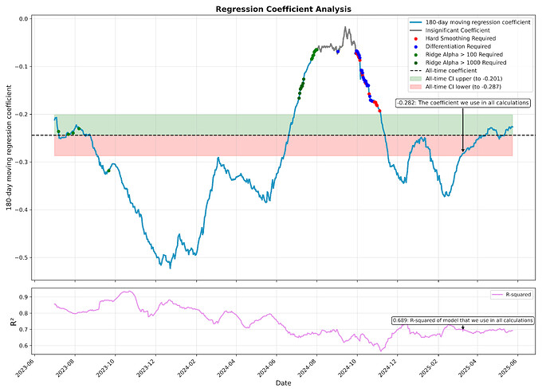Image resolution: width=550 pixels, height=392 pixels.
Task: Click the R-squared legend in the lower panel
Action: (512, 295)
